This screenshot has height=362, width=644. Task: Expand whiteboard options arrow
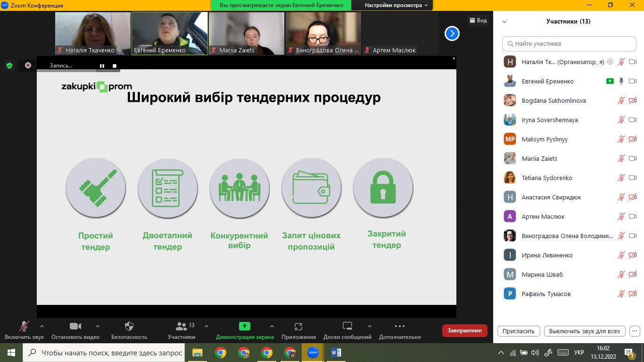point(369,326)
